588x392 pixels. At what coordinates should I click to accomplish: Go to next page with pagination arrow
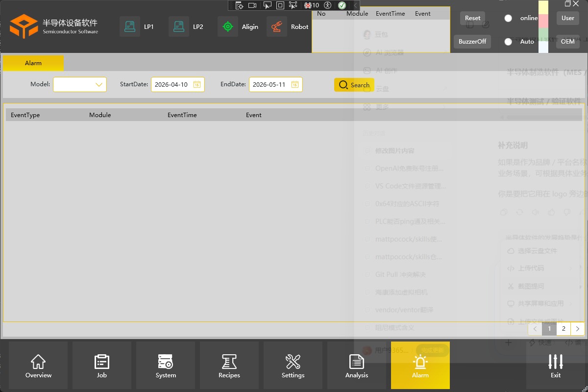pyautogui.click(x=578, y=329)
